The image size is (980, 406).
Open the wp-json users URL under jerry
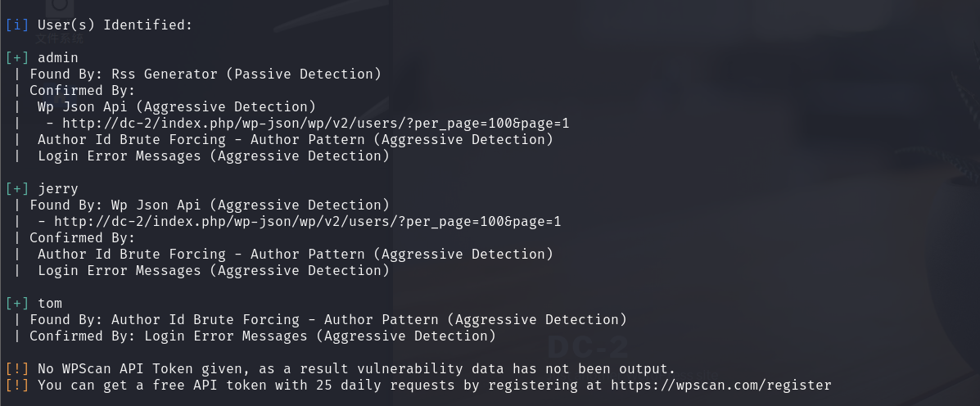pos(308,222)
